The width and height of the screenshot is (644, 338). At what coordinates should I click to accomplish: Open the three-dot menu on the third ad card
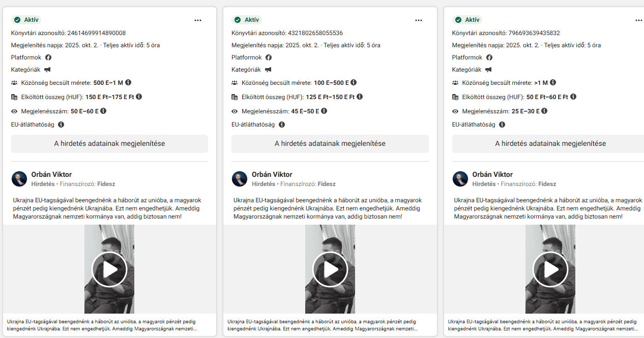coord(639,20)
